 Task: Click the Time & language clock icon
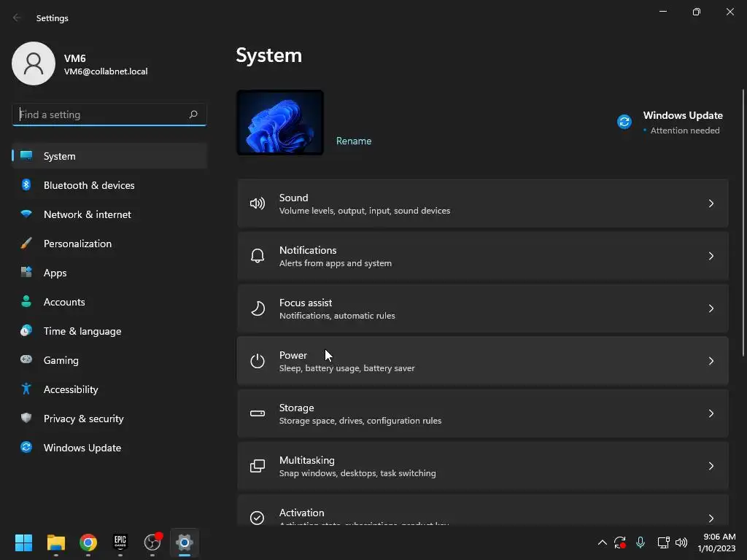[26, 330]
